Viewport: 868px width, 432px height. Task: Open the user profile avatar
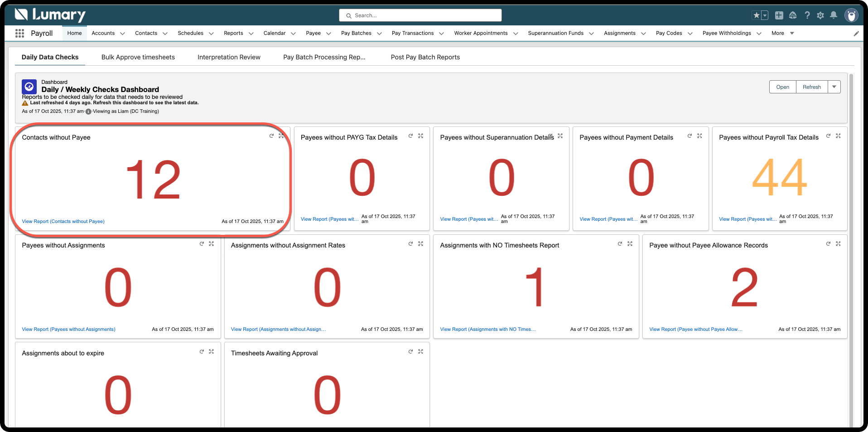click(x=851, y=15)
